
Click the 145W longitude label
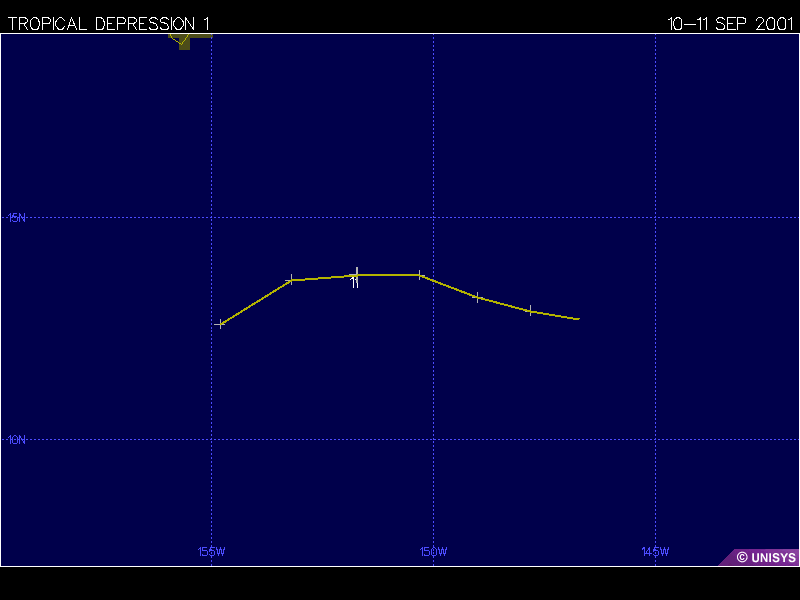(x=655, y=552)
